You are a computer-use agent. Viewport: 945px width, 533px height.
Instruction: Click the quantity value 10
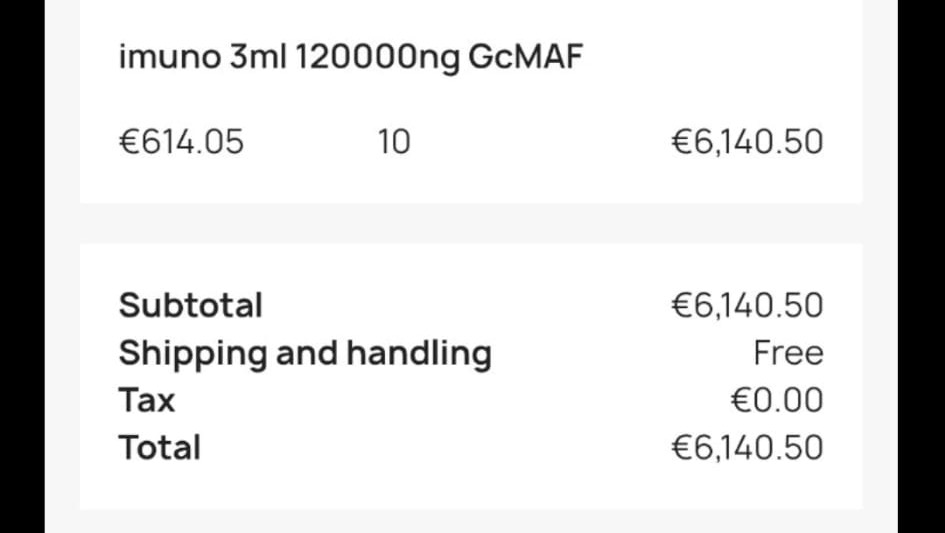click(x=394, y=142)
